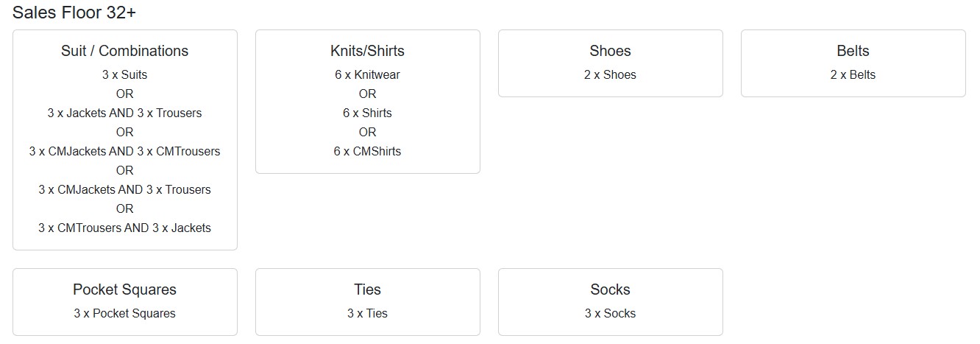Choose 3 x Jackets AND 3 x Trousers
The height and width of the screenshot is (344, 980).
click(124, 113)
